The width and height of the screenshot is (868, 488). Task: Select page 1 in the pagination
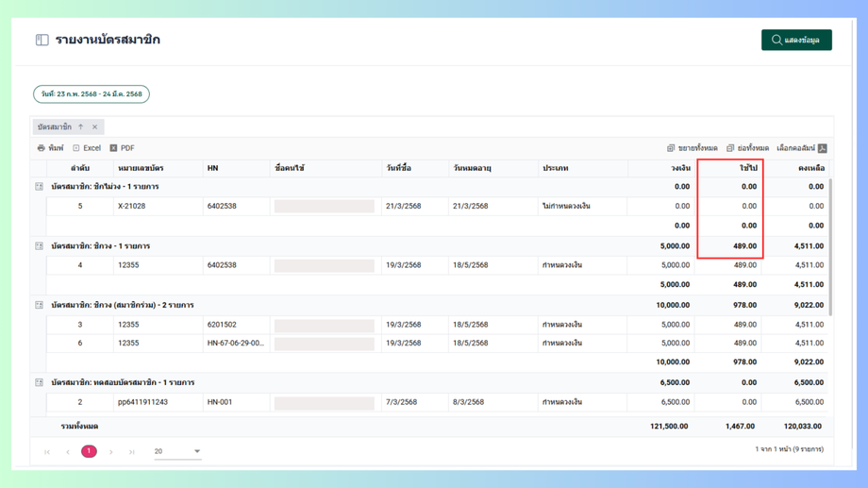(x=89, y=451)
